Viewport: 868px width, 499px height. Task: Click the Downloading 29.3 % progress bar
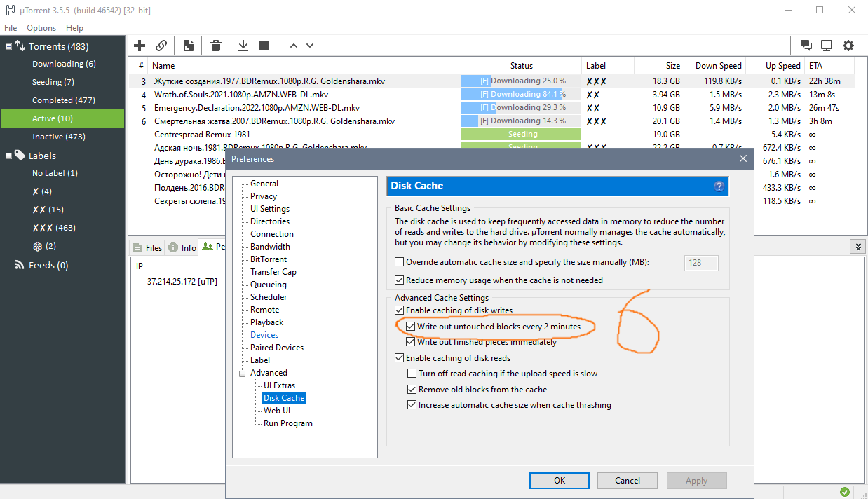(522, 108)
